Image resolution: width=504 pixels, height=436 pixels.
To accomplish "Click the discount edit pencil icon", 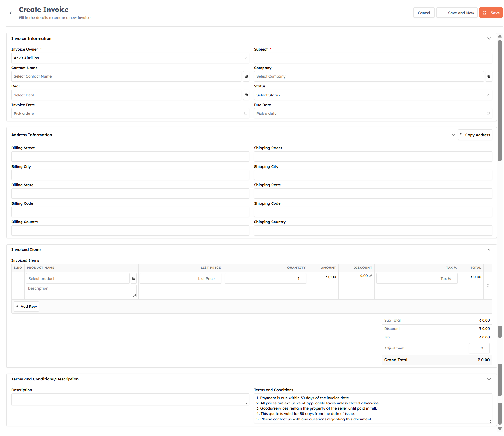I will [371, 276].
